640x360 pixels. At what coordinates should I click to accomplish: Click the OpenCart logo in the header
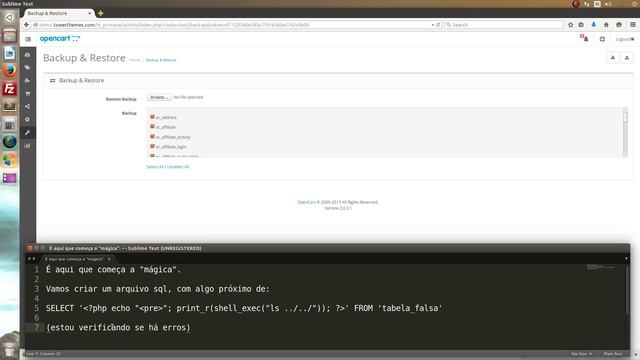click(60, 39)
